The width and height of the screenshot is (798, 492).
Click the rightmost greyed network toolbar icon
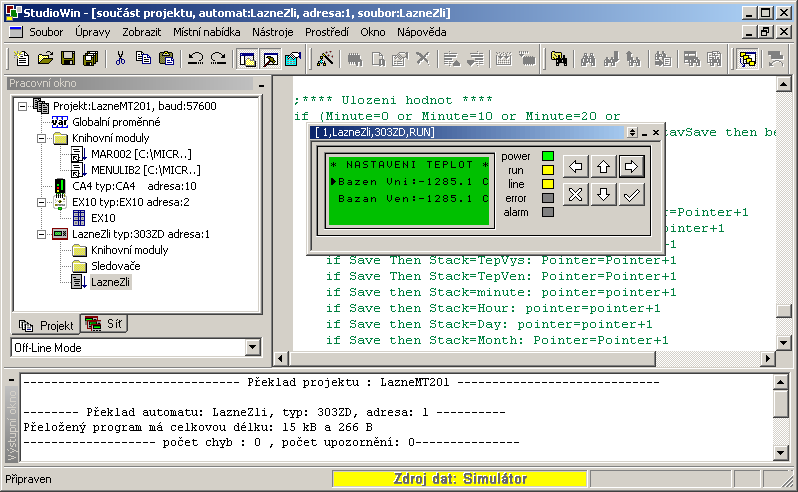775,59
